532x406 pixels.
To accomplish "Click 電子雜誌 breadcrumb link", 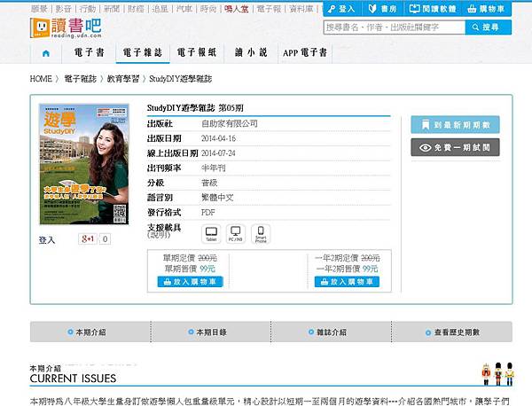I will point(81,79).
